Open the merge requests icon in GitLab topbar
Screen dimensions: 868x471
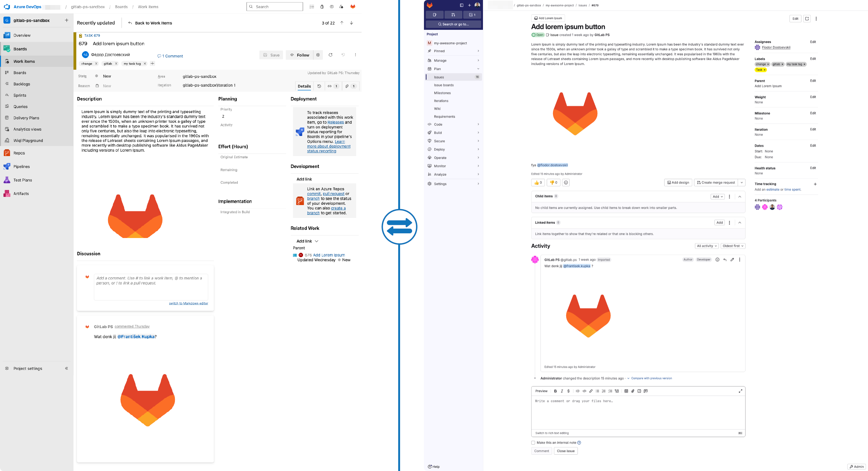[x=453, y=14]
